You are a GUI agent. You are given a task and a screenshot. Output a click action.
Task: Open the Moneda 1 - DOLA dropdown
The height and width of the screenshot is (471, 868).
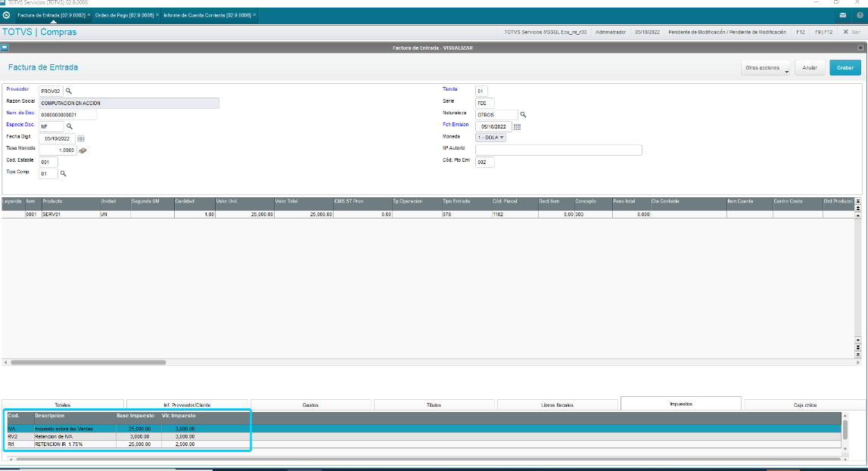[490, 138]
